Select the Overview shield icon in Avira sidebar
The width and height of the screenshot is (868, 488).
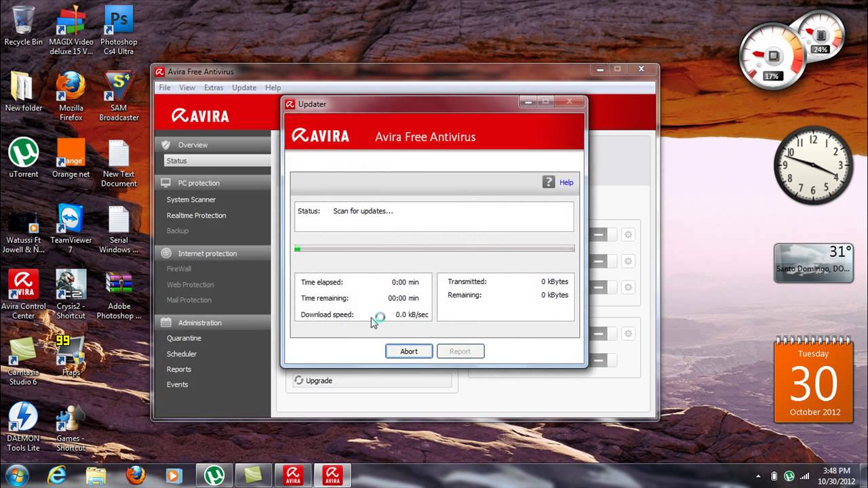[x=166, y=144]
